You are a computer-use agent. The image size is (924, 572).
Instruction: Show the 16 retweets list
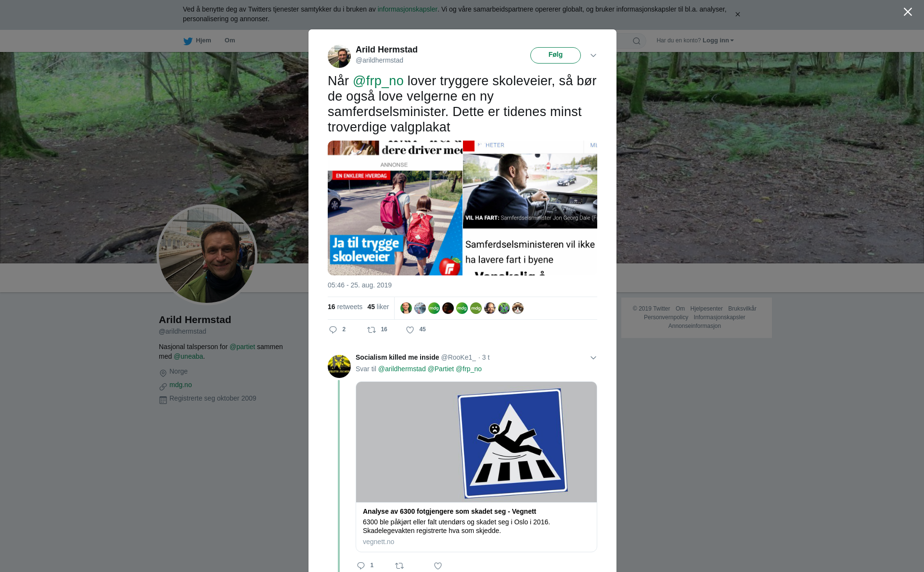345,307
